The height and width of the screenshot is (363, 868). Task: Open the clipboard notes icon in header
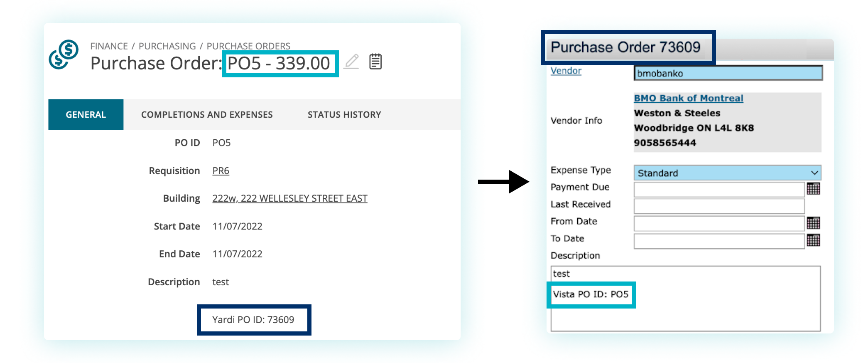tap(375, 62)
